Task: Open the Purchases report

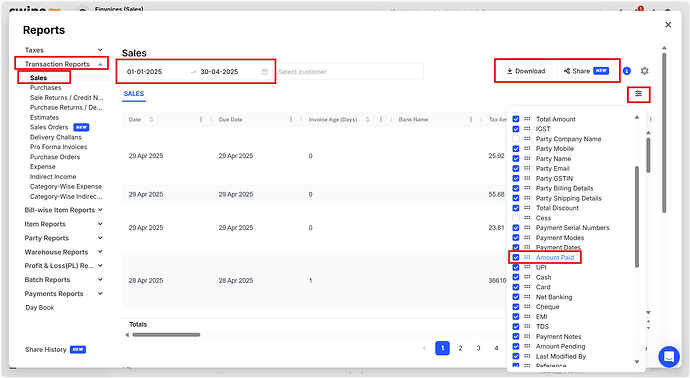Action: 45,88
